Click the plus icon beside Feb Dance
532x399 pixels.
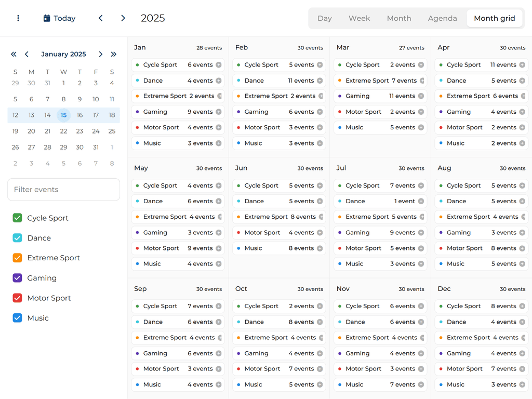(320, 81)
